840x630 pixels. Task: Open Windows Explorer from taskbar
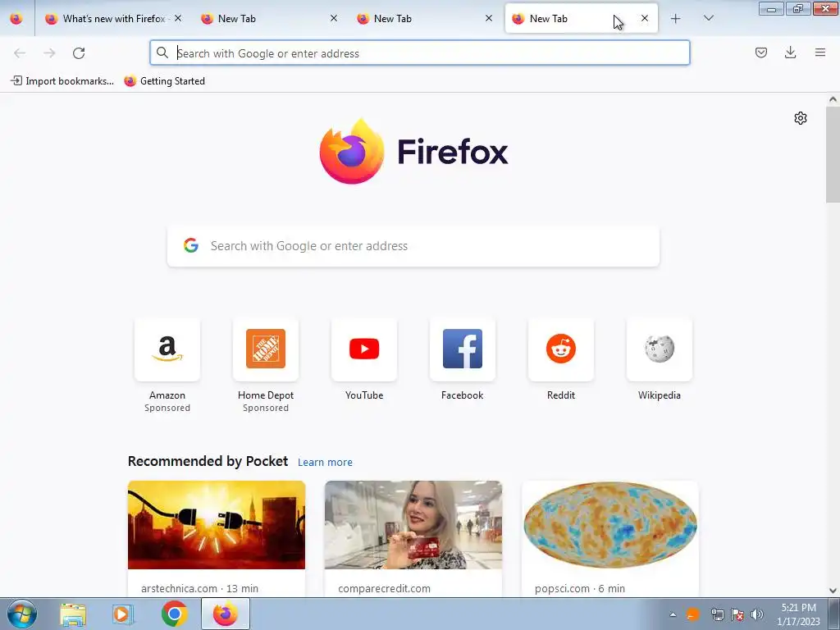click(73, 614)
